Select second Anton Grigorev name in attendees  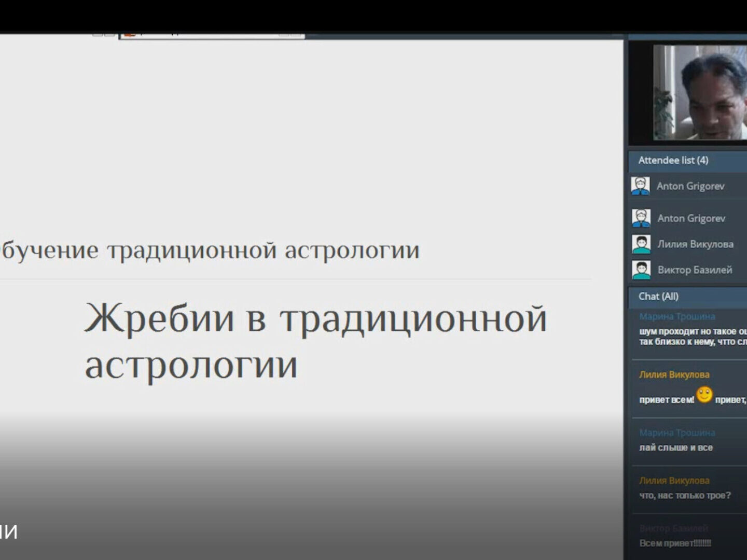point(691,218)
